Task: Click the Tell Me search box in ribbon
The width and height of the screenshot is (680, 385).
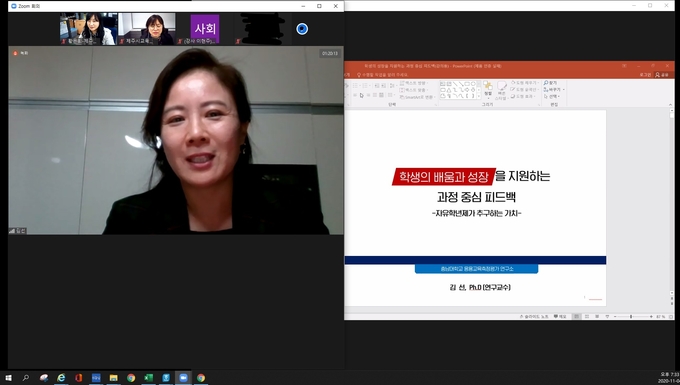Action: pyautogui.click(x=382, y=75)
